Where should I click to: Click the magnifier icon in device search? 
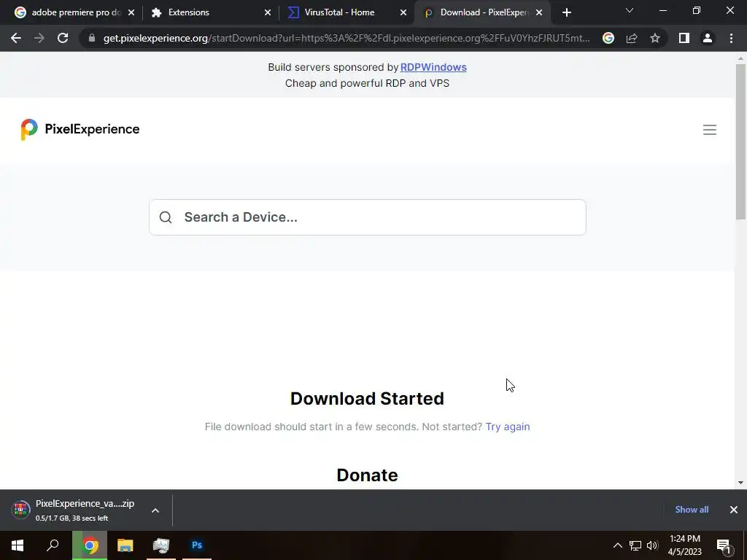tap(166, 217)
